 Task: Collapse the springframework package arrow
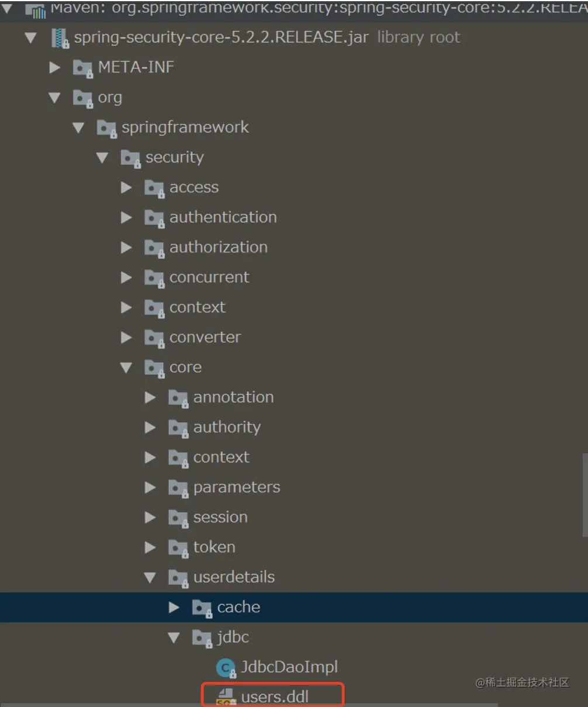click(x=78, y=127)
